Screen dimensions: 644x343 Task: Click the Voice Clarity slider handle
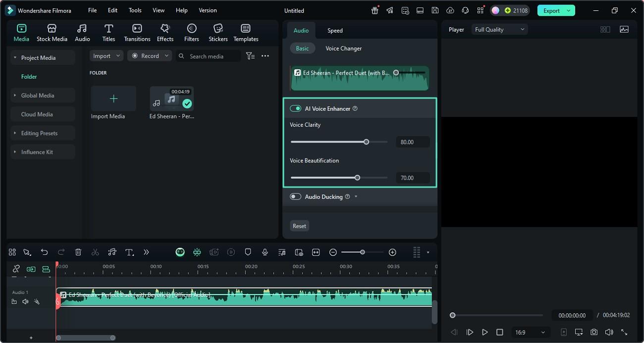[366, 142]
